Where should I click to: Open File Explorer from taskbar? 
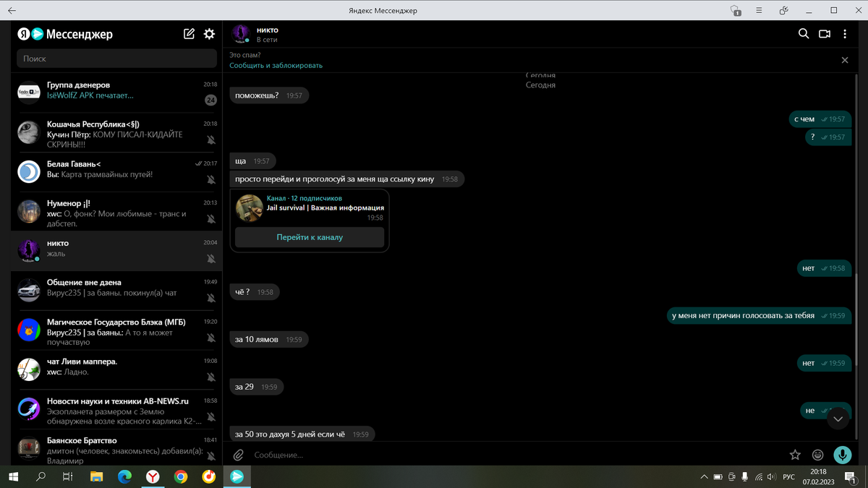click(x=96, y=476)
